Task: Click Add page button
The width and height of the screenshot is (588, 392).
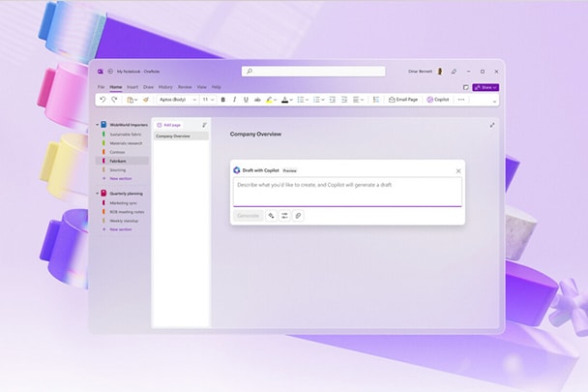Action: click(168, 125)
